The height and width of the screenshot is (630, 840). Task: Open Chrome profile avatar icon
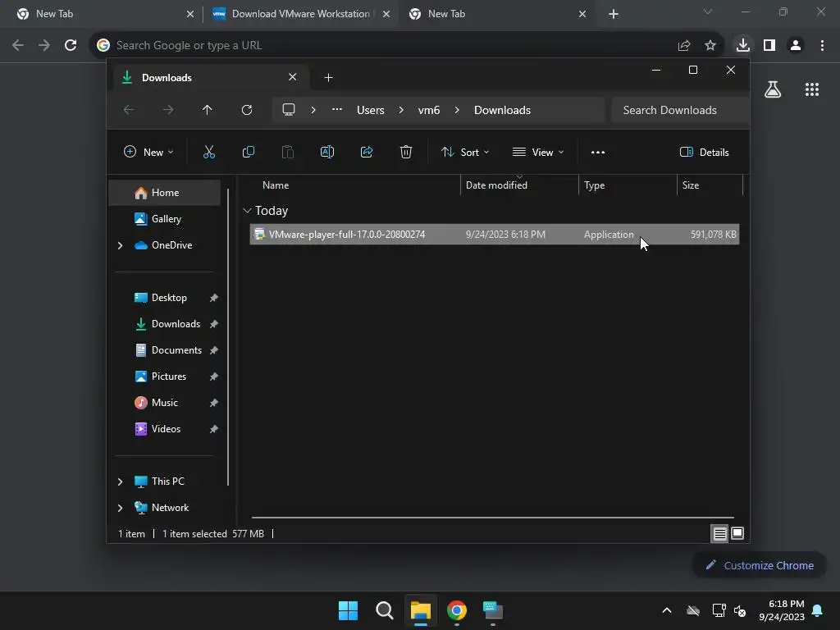[796, 46]
